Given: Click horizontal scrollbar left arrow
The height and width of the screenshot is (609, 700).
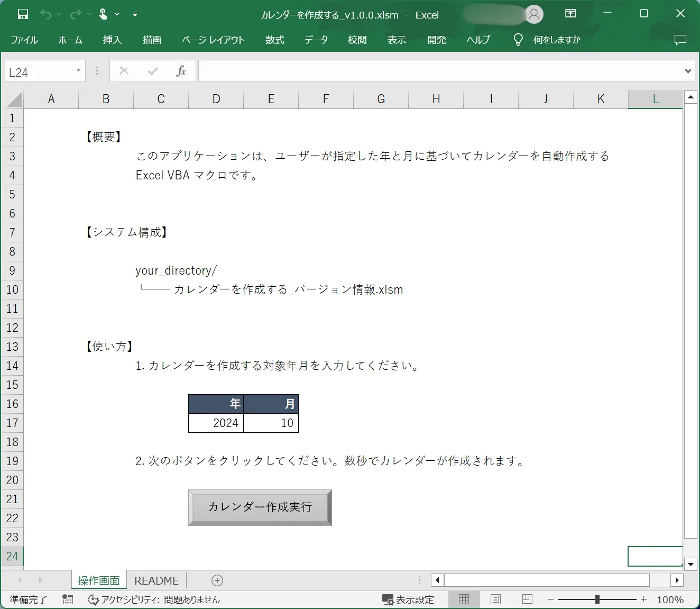Looking at the screenshot, I should [437, 580].
